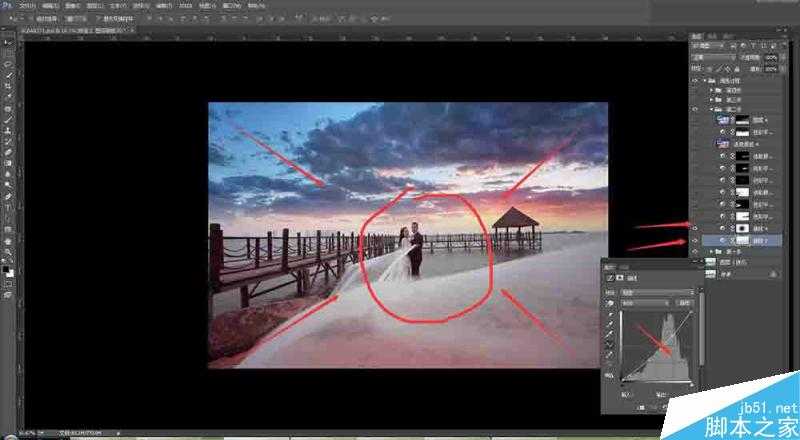
Task: Hide the top layer group with eye icon
Action: pos(694,78)
